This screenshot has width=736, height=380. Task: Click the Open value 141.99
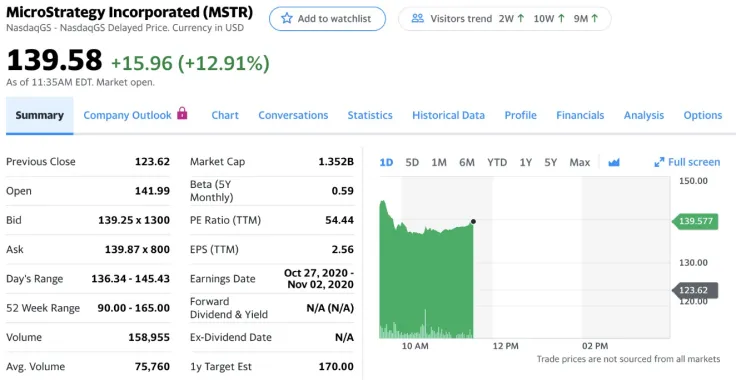[152, 191]
